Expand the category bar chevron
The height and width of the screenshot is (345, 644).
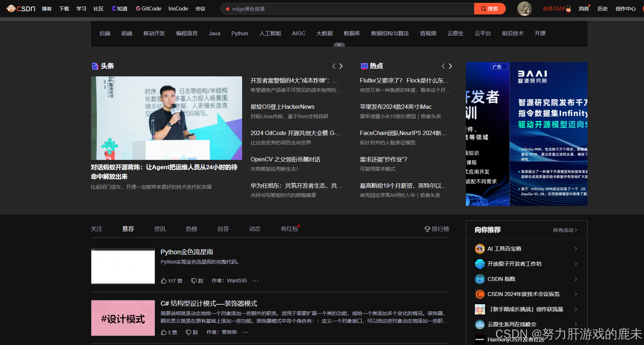tap(339, 45)
